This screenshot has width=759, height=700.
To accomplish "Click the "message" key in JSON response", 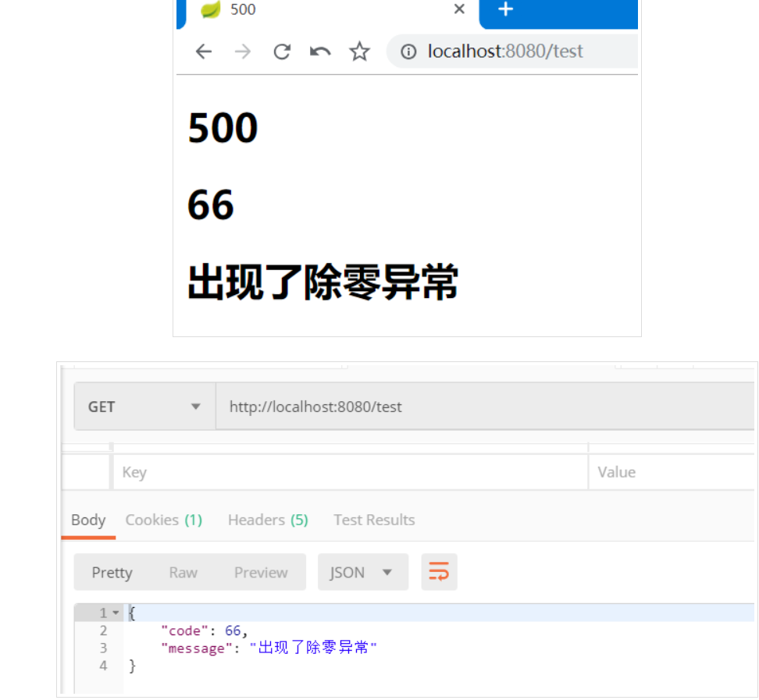I will (x=197, y=648).
